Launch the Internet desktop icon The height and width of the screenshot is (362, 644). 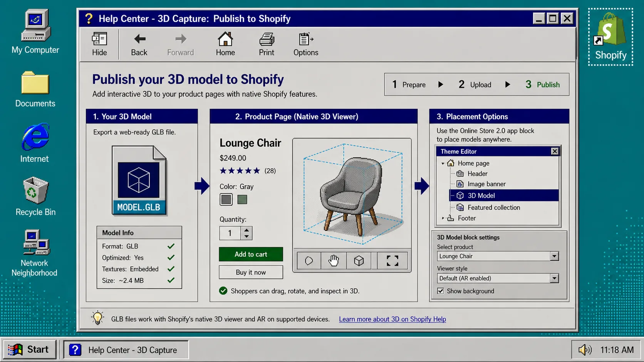point(35,143)
